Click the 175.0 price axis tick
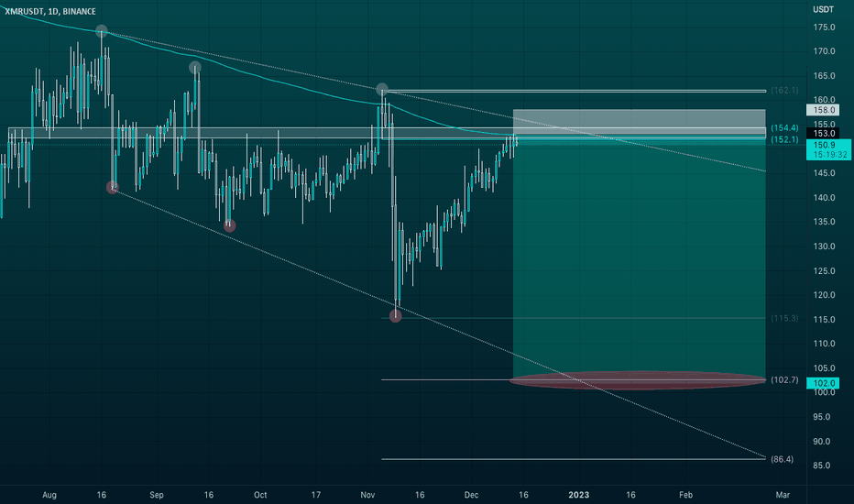 point(824,27)
